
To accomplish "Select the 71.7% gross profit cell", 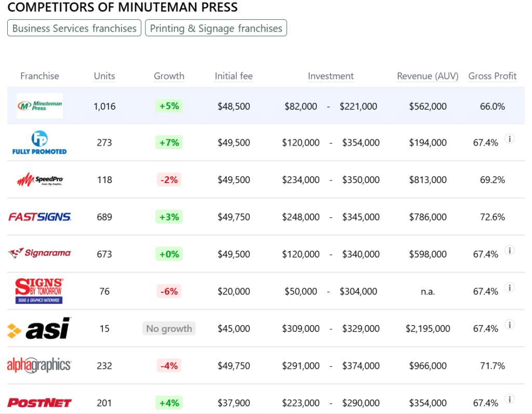I will (x=493, y=366).
